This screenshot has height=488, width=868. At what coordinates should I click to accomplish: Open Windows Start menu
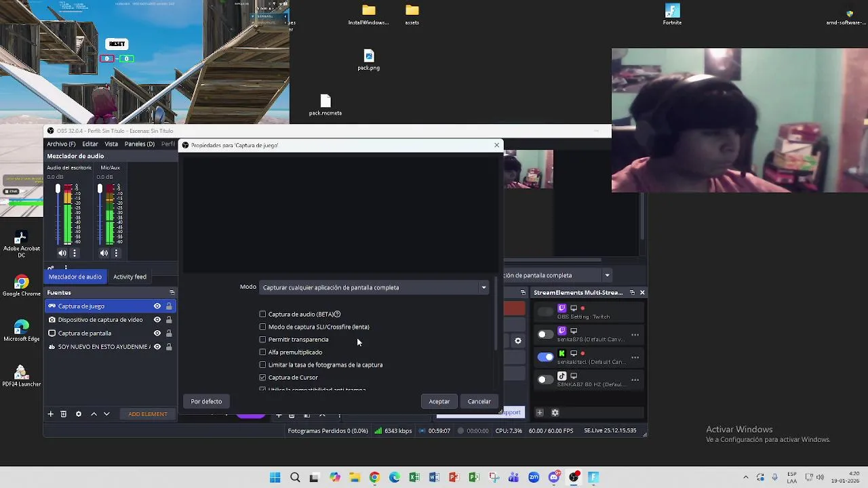click(275, 478)
